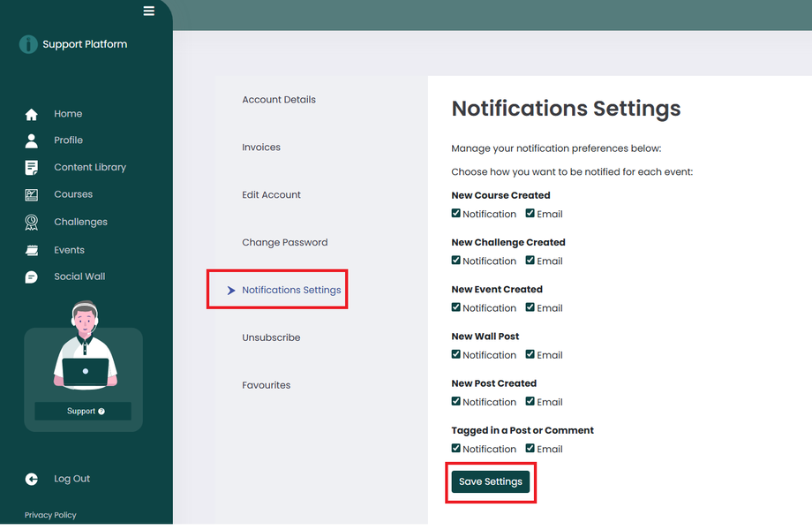This screenshot has height=530, width=812.
Task: Uncheck Notification for New Event Created
Action: tap(455, 307)
